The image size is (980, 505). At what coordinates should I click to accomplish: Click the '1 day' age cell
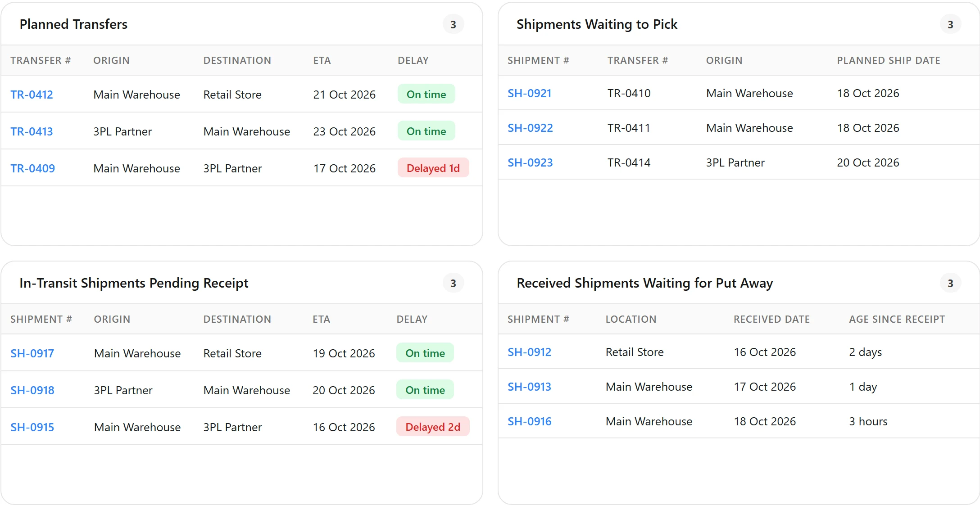863,387
